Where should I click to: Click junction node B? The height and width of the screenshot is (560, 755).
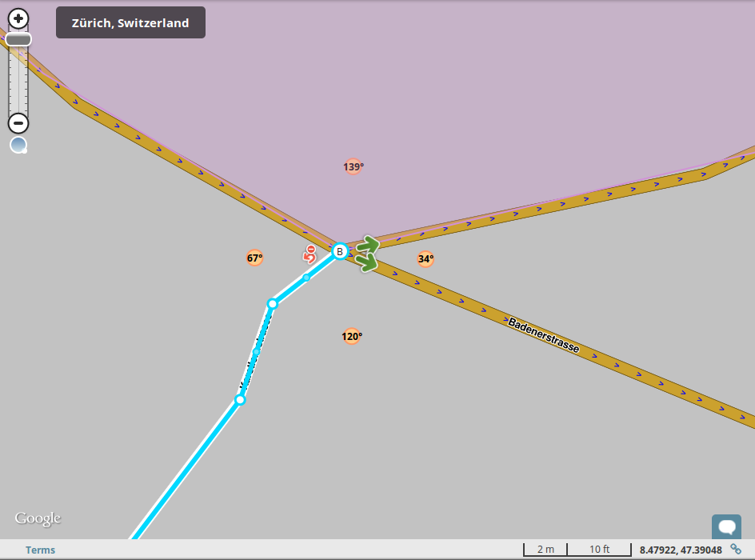(x=340, y=251)
